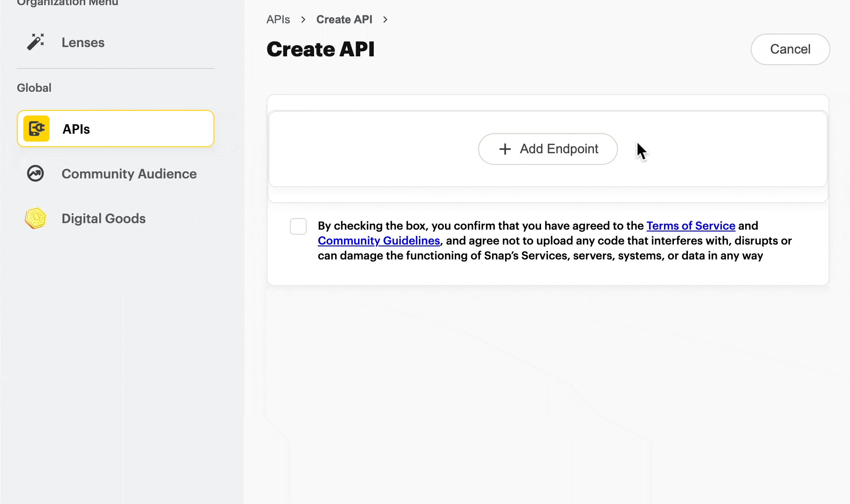
Task: Click the Add Endpoint button
Action: pyautogui.click(x=548, y=149)
